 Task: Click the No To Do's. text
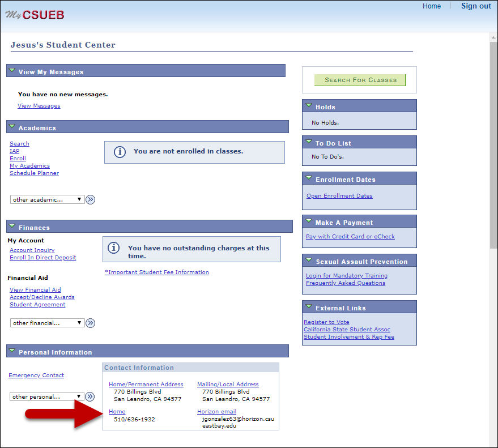point(328,156)
